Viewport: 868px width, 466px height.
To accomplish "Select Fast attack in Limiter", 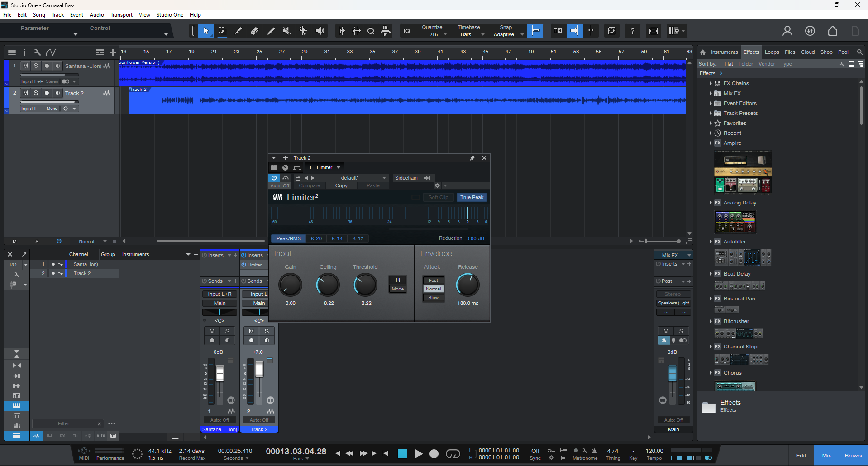I will coord(434,281).
